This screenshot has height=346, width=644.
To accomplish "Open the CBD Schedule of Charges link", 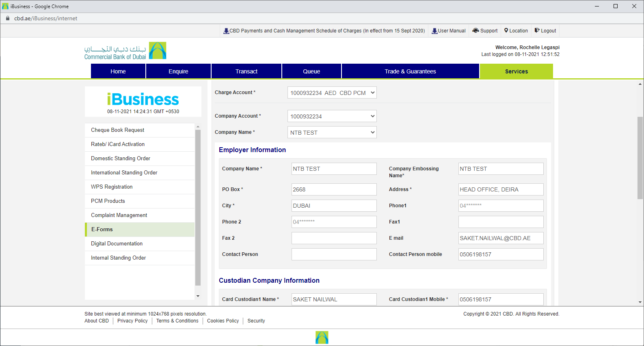I will [x=327, y=31].
